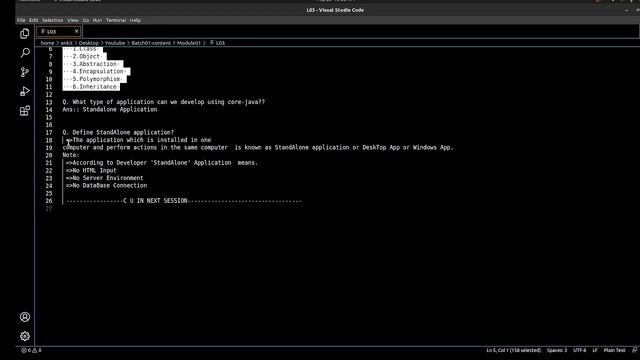Open the Go menu

[86, 20]
